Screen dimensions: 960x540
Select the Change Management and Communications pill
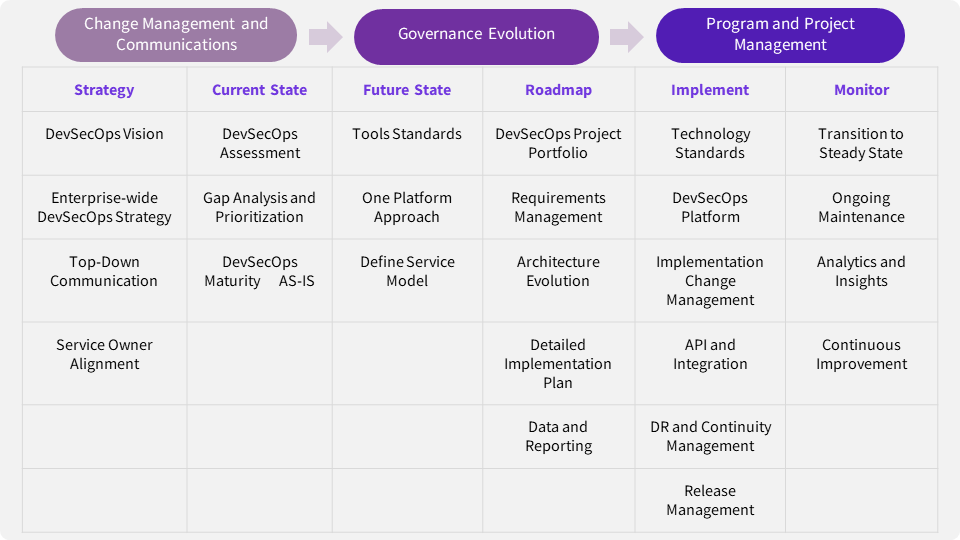point(176,35)
